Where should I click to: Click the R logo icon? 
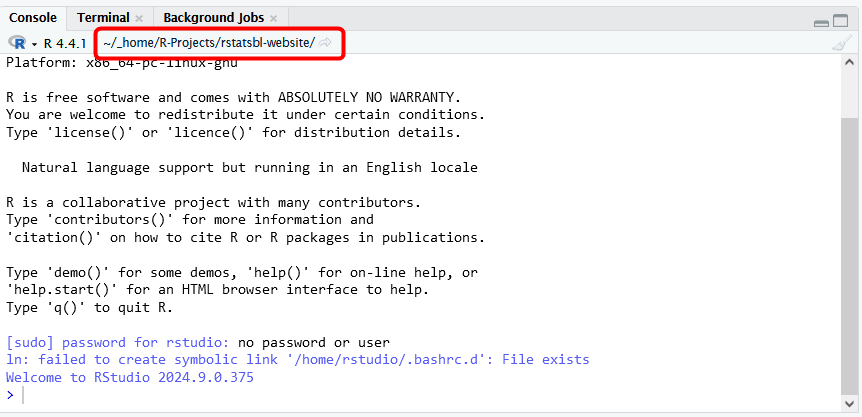[x=17, y=42]
